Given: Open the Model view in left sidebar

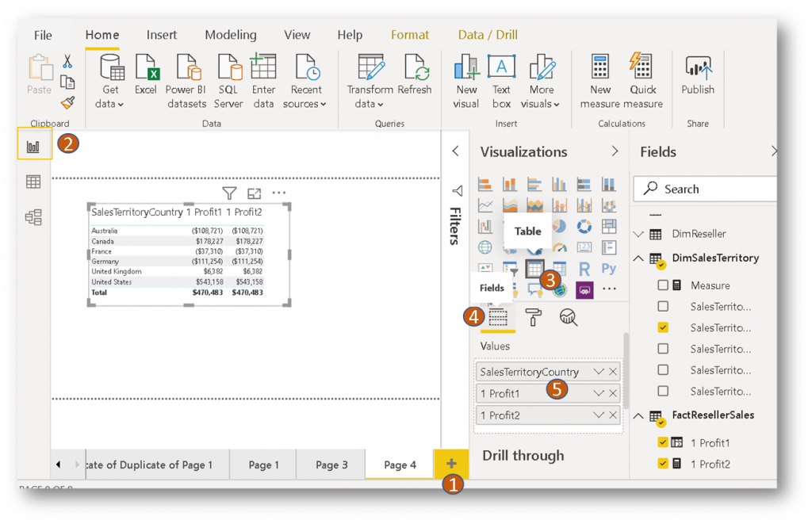Looking at the screenshot, I should (x=33, y=217).
